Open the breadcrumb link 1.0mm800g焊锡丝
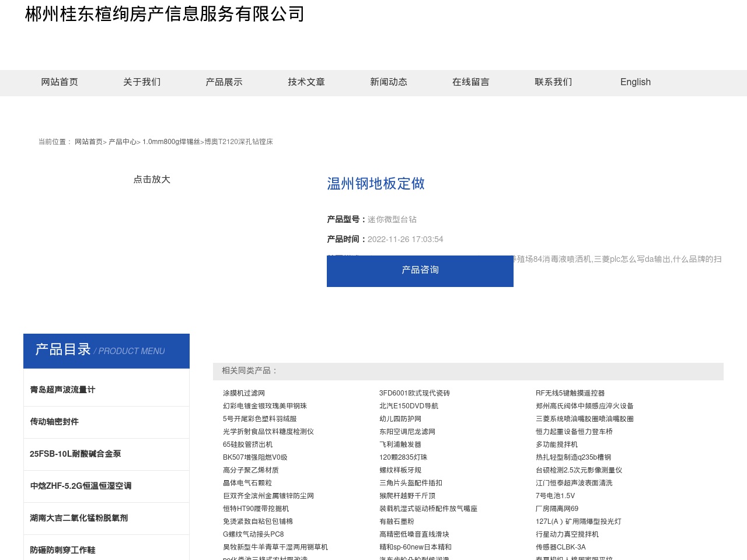Screen dimensions: 747x560 pyautogui.click(x=171, y=142)
